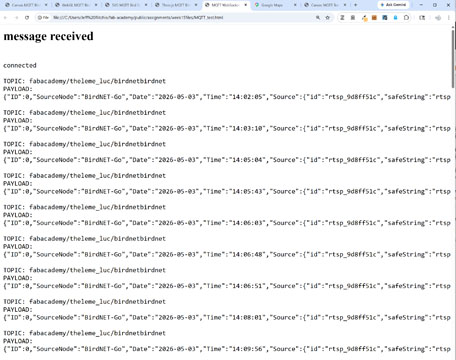
Task: Switch to the Google Maps tab
Action: (x=276, y=5)
